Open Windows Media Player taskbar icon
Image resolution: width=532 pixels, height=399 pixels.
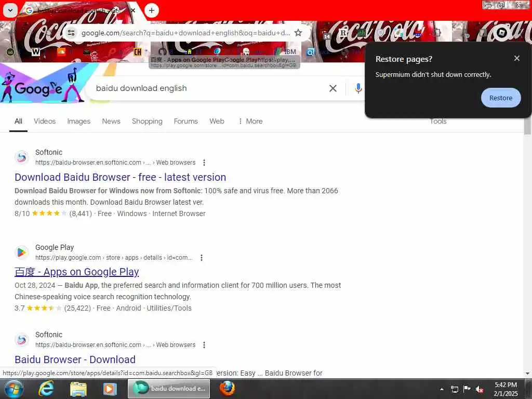(x=110, y=389)
